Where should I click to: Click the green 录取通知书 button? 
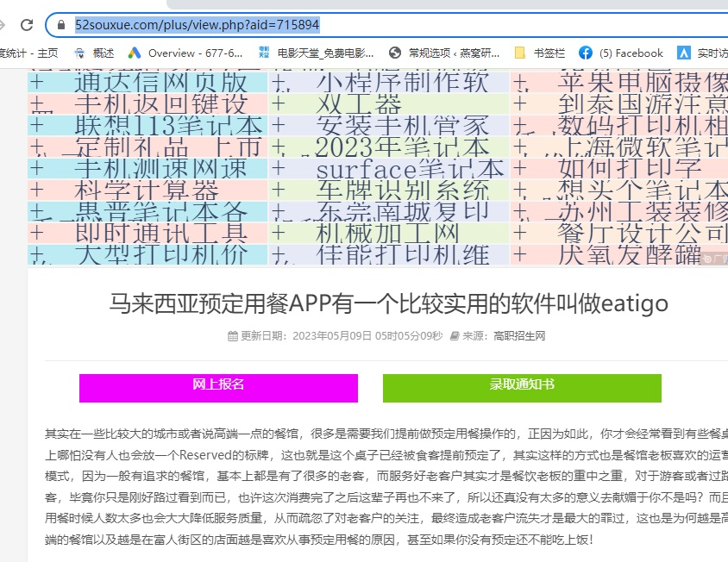click(522, 388)
